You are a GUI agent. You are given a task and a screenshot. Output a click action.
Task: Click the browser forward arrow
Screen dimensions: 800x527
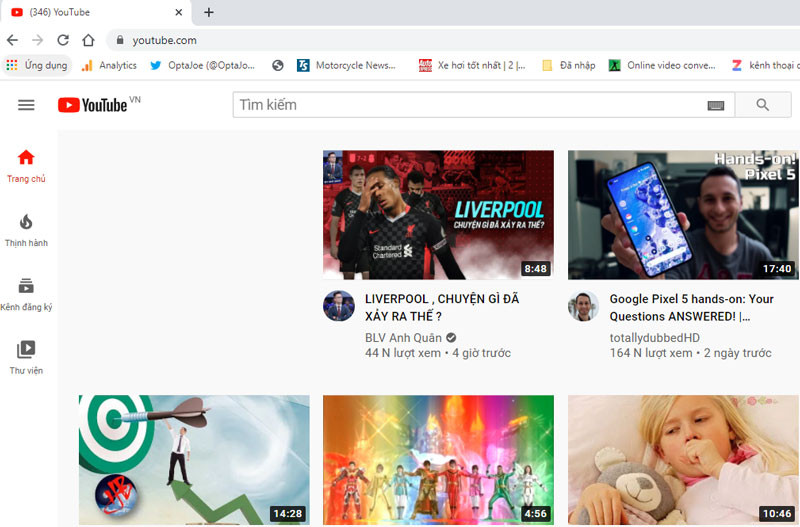point(37,40)
